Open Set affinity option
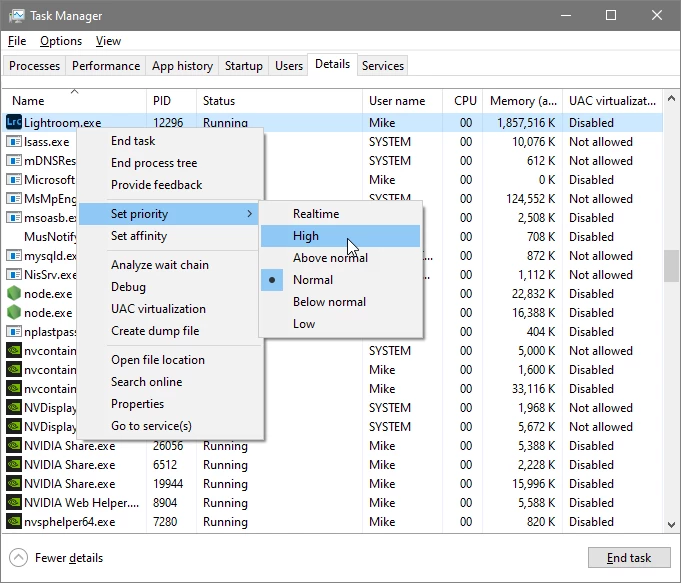This screenshot has width=681, height=583. (x=171, y=236)
